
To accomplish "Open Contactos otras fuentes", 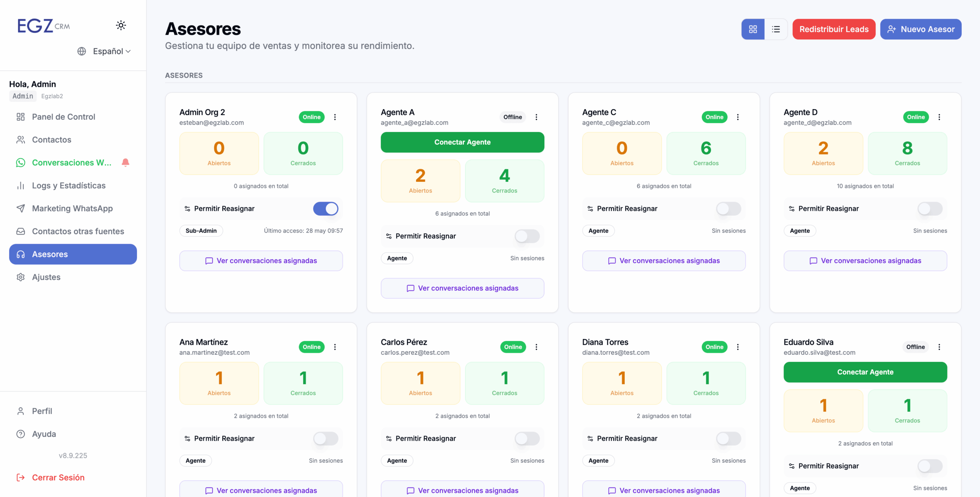I will 73,231.
